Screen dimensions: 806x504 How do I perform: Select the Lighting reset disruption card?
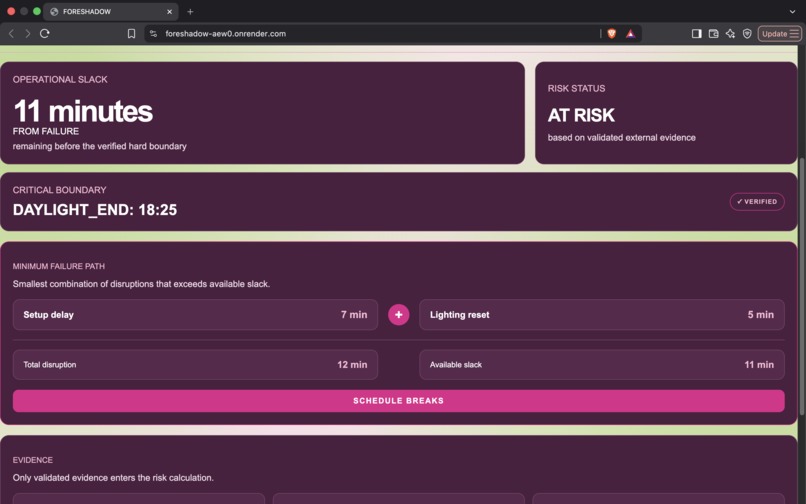[x=602, y=314]
